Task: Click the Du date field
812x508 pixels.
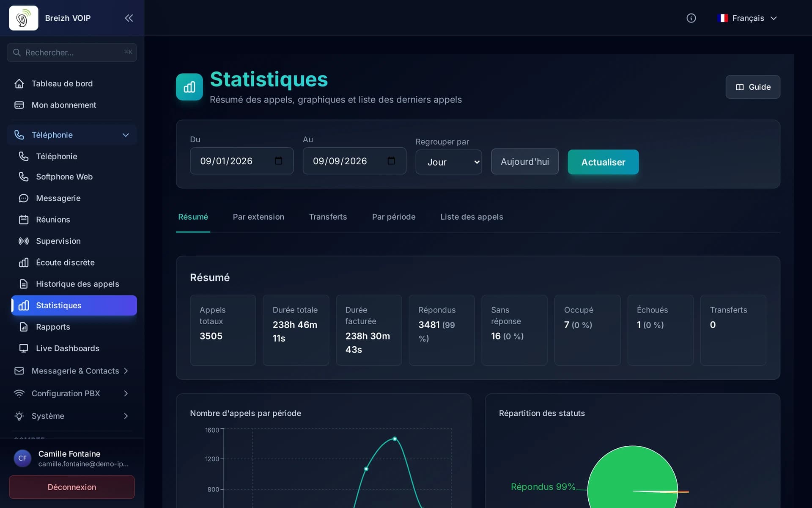Action: [241, 161]
